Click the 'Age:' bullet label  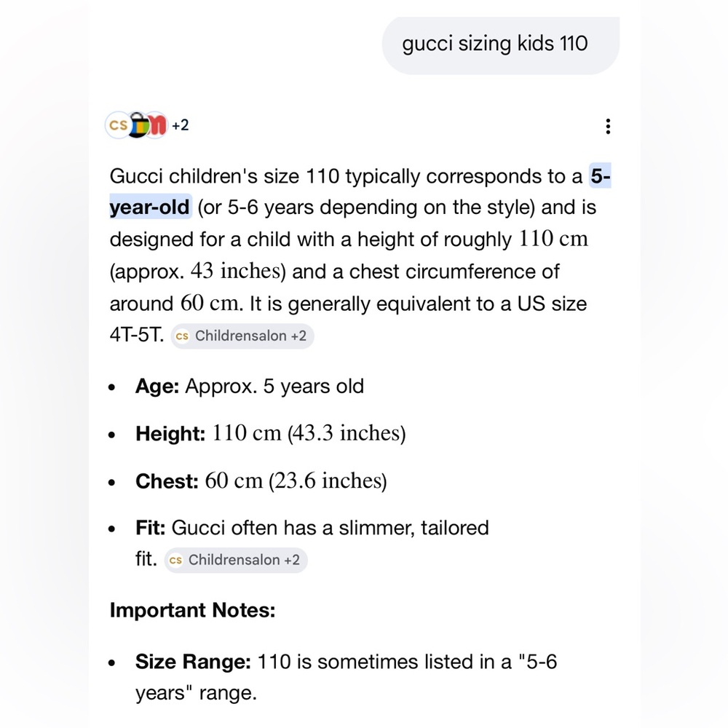click(x=157, y=387)
